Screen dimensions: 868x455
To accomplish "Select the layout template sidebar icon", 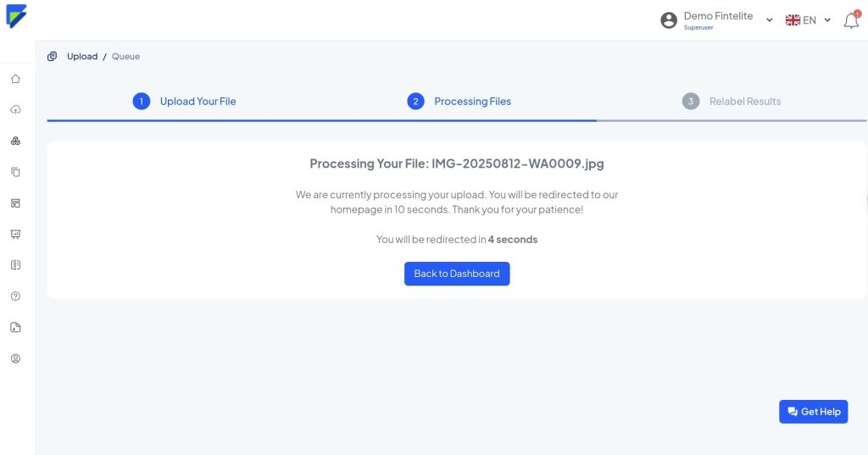I will point(15,203).
